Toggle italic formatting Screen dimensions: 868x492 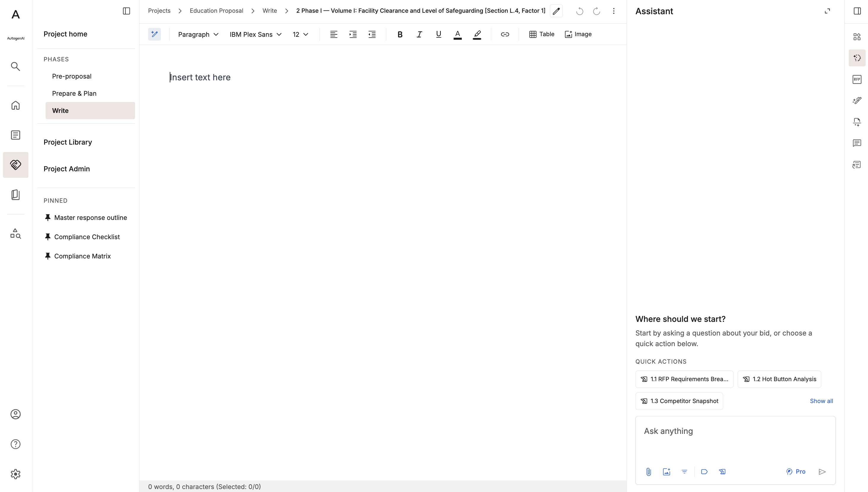click(419, 34)
